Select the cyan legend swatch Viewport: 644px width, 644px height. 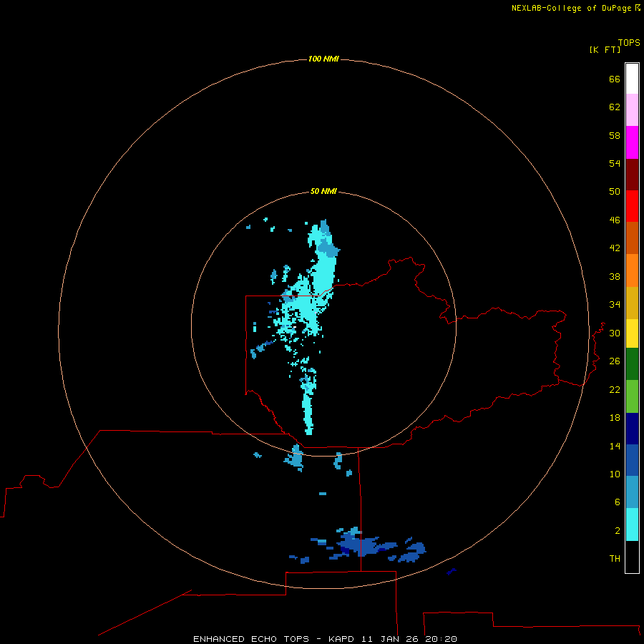tap(632, 525)
